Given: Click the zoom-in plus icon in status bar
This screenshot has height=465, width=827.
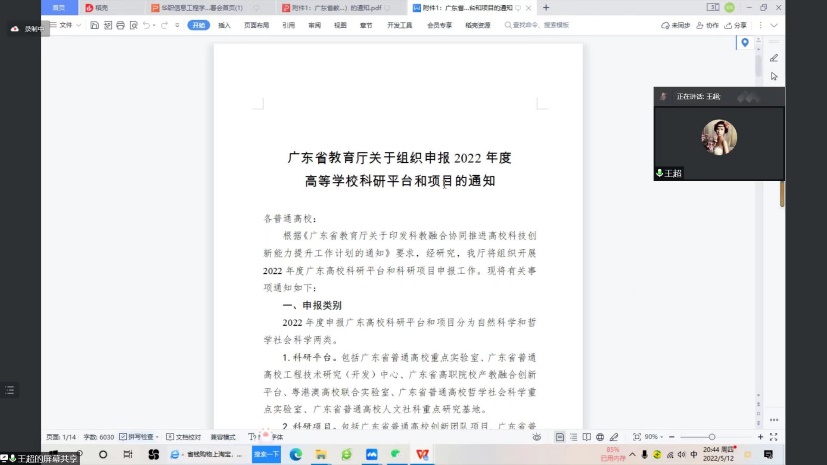Looking at the screenshot, I should (760, 437).
